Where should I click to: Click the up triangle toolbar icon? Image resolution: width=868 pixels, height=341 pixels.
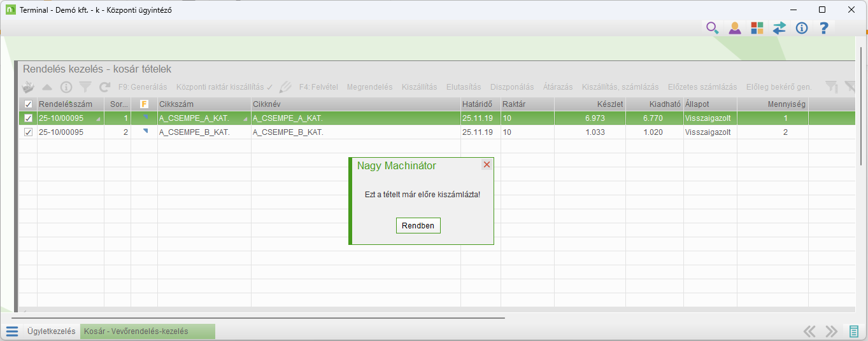click(47, 87)
